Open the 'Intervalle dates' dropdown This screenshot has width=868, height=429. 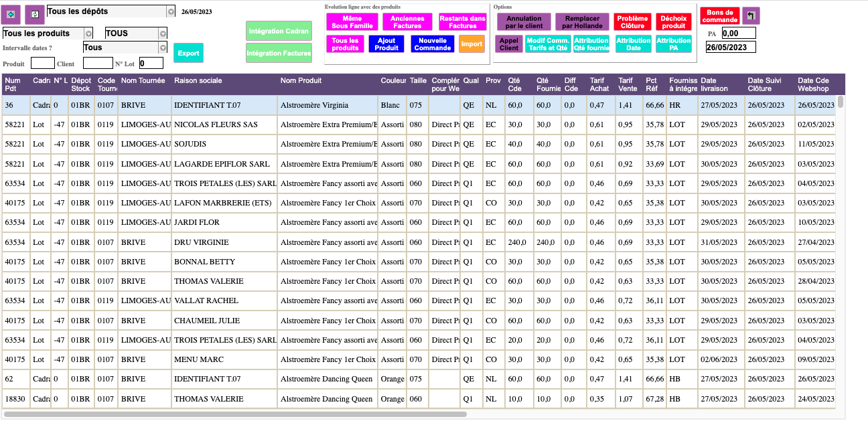(x=162, y=48)
